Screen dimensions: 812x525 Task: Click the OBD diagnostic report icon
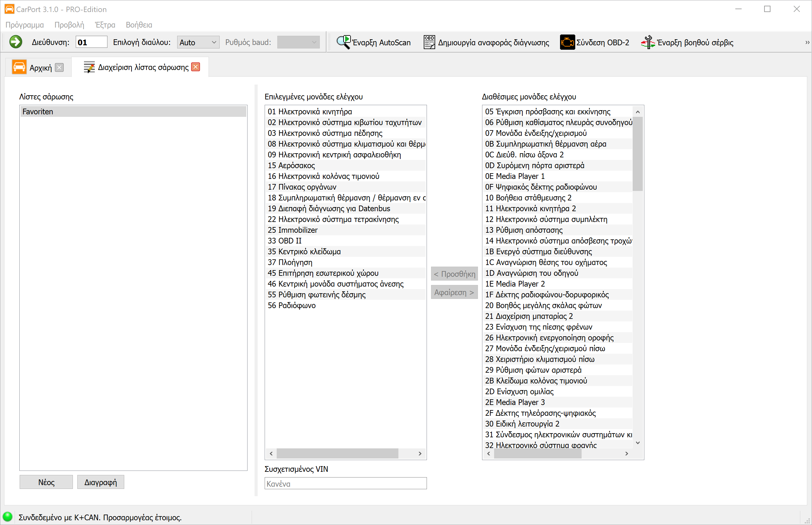pyautogui.click(x=429, y=42)
